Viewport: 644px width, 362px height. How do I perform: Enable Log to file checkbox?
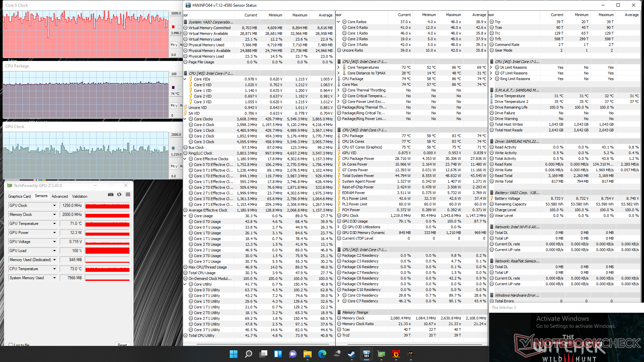point(11,345)
